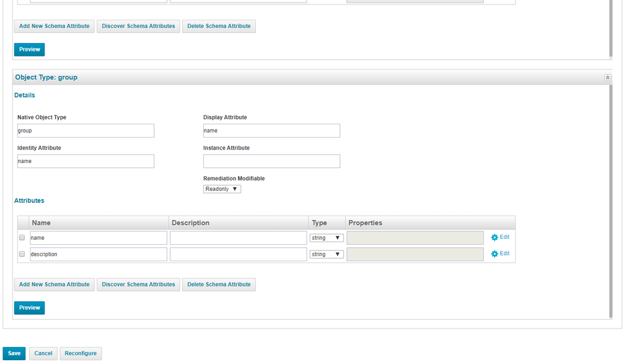This screenshot has height=364, width=634.
Task: Click the Reconfigure button
Action: (81, 353)
